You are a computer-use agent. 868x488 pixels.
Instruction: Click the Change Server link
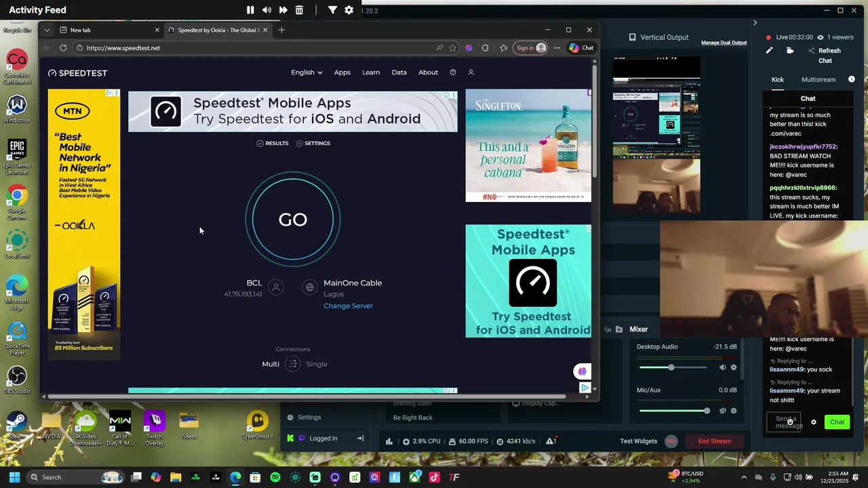click(348, 306)
